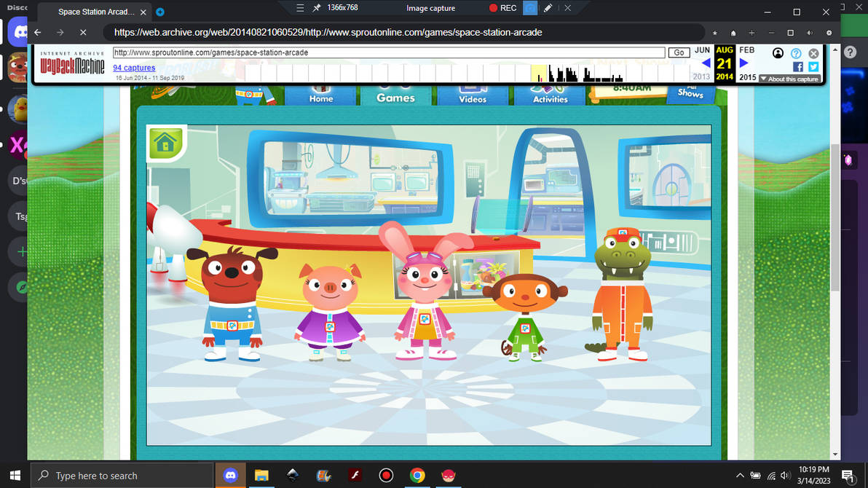Open Discord home icon in sidebar
868x488 pixels.
click(x=18, y=32)
